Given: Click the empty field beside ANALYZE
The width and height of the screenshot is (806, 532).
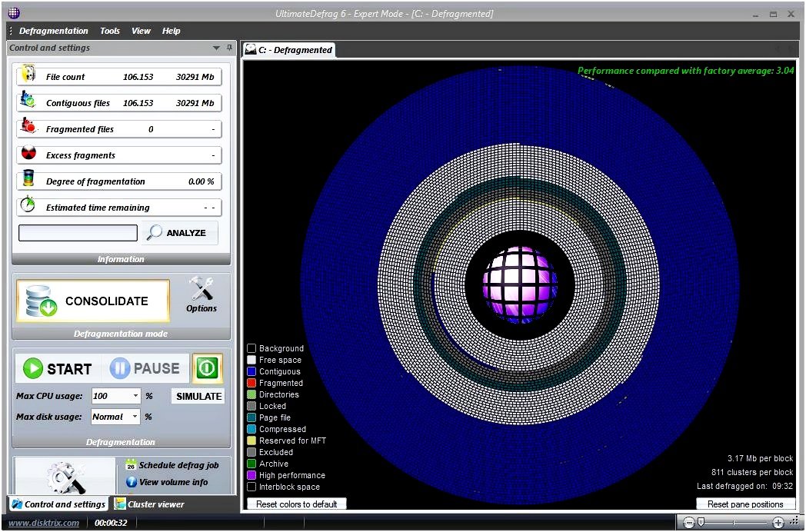Looking at the screenshot, I should (x=78, y=233).
